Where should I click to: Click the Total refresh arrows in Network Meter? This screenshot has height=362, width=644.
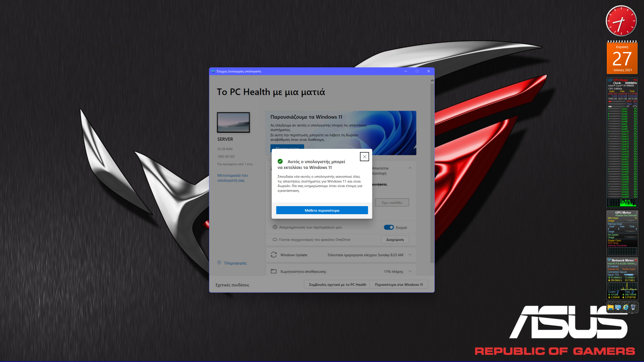coord(633,292)
